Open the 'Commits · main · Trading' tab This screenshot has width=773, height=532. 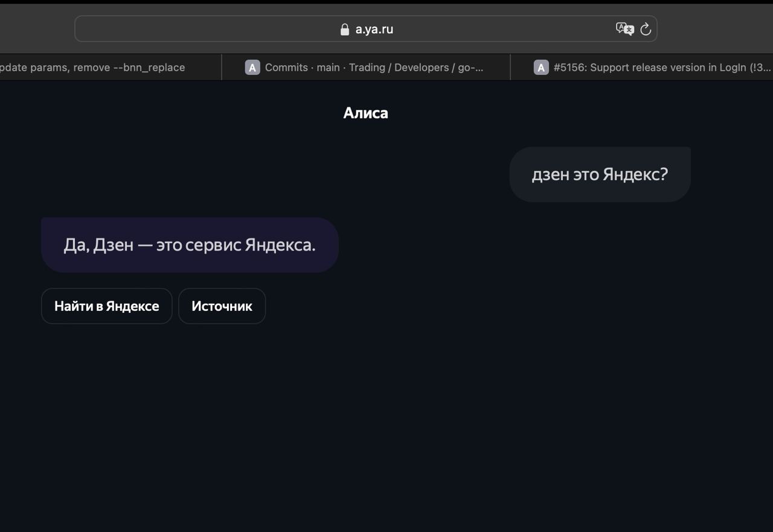[366, 68]
